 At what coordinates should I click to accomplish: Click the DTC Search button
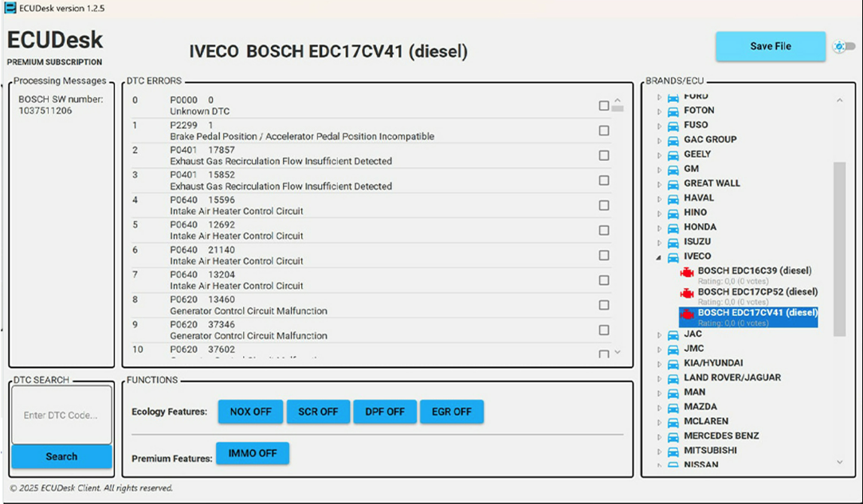coord(61,457)
